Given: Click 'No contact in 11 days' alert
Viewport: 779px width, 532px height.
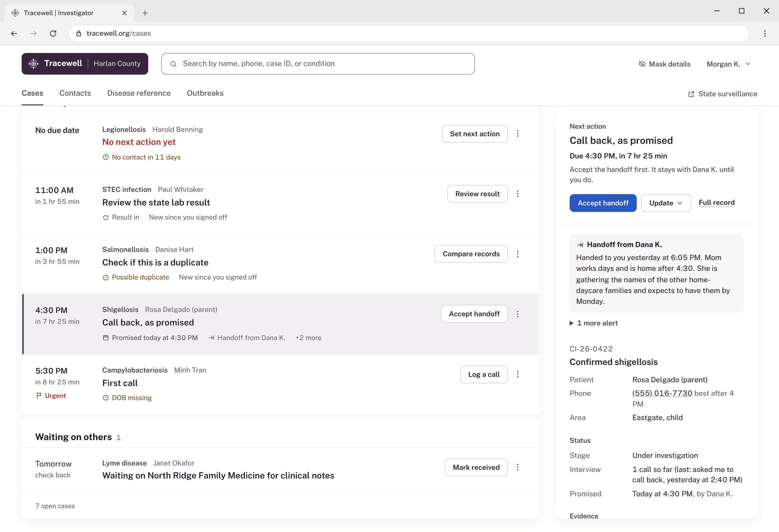Looking at the screenshot, I should point(142,157).
